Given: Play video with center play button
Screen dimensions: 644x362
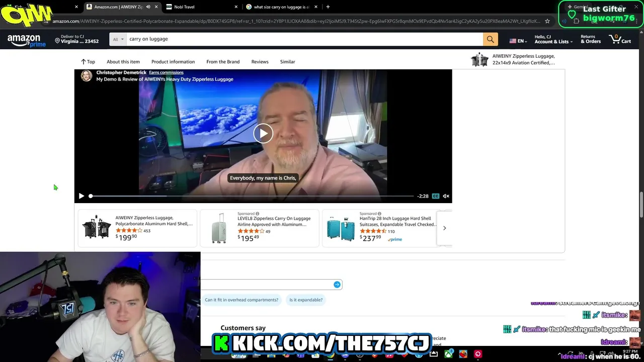Looking at the screenshot, I should tap(263, 133).
